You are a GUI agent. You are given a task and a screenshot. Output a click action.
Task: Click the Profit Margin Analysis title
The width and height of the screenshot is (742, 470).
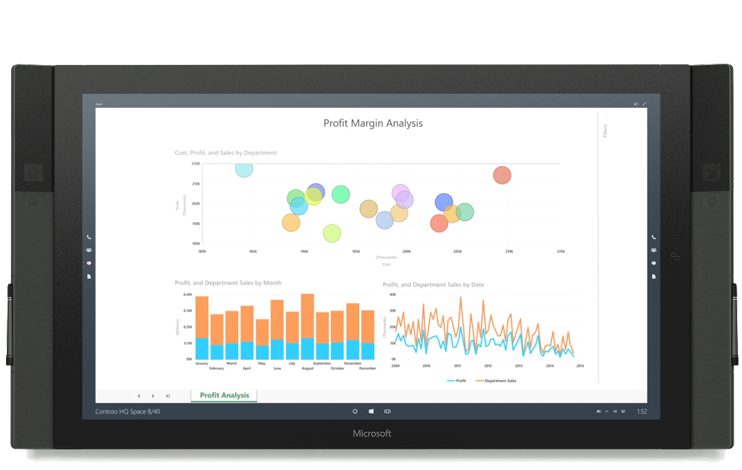click(x=373, y=124)
